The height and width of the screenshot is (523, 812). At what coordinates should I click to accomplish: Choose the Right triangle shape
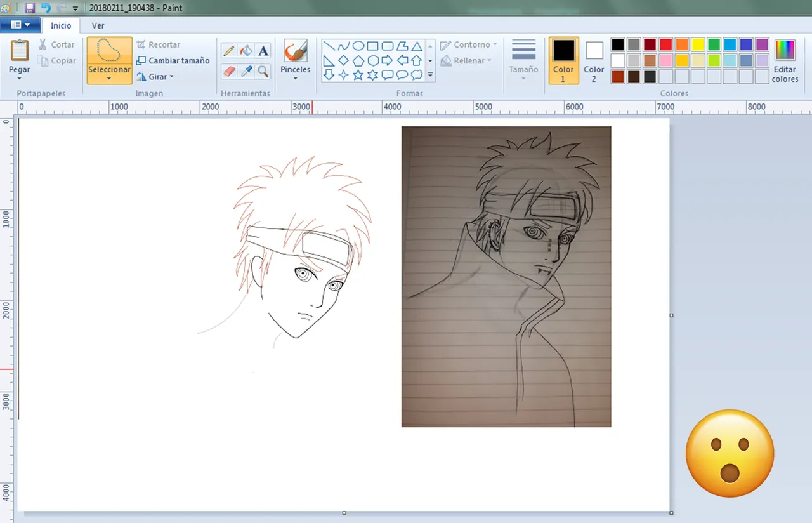coord(329,60)
